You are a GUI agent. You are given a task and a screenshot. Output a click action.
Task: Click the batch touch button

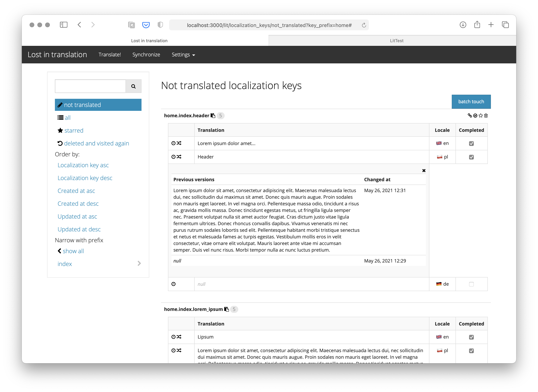[x=471, y=101]
